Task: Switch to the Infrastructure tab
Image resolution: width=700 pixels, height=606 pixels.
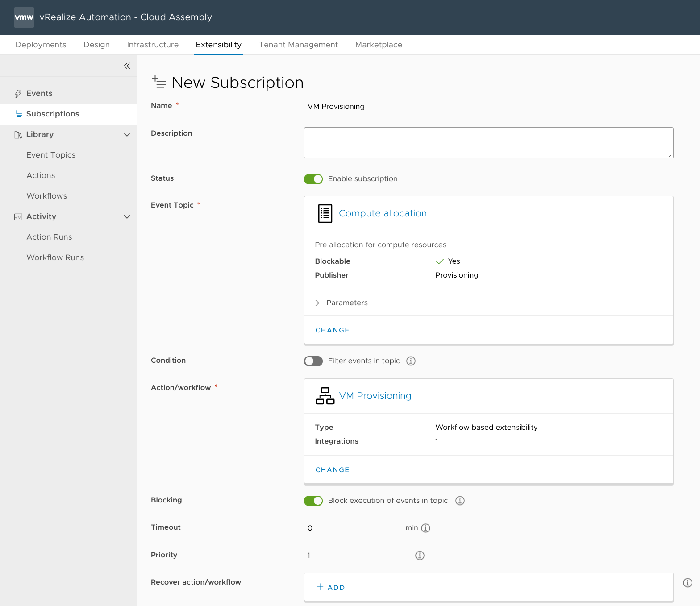Action: (153, 45)
